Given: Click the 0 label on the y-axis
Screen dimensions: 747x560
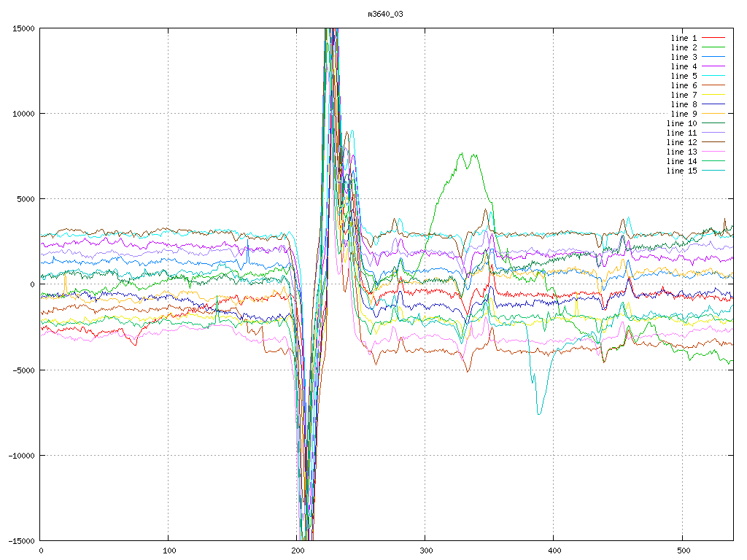Looking at the screenshot, I should click(x=34, y=284).
